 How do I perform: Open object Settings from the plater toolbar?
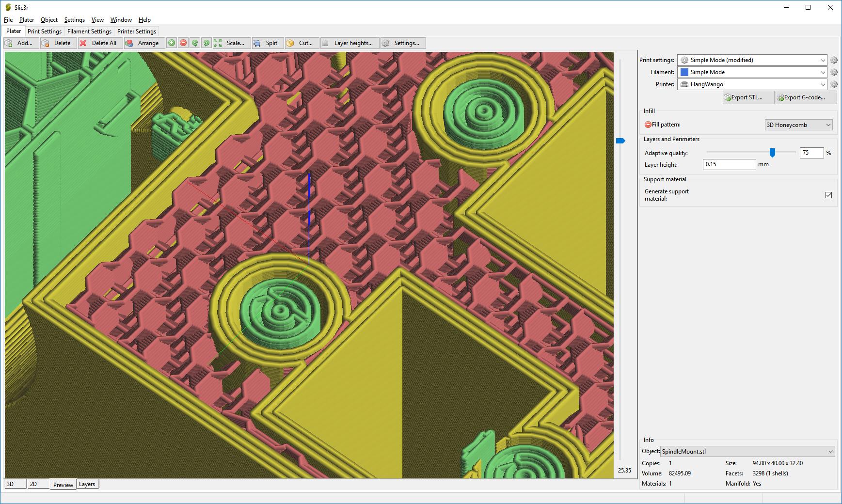pos(403,43)
